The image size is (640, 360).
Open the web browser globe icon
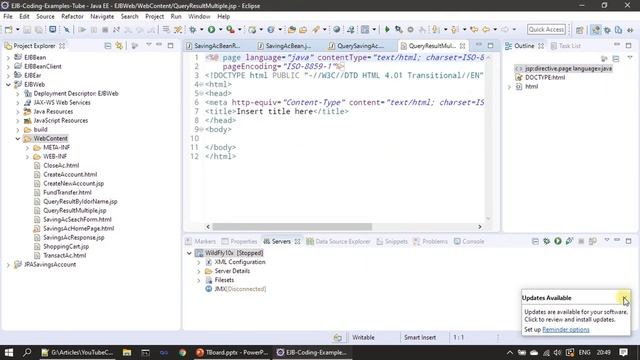click(336, 29)
